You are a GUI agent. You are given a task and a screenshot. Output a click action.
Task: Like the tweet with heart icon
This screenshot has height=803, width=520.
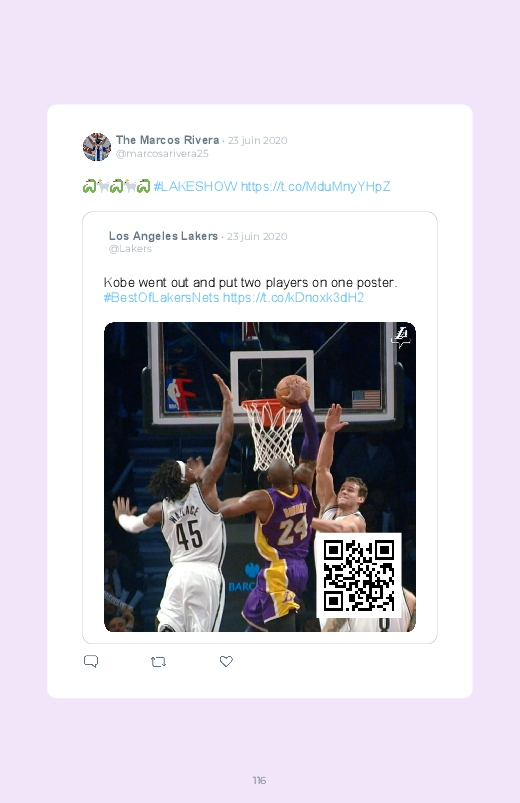(226, 661)
